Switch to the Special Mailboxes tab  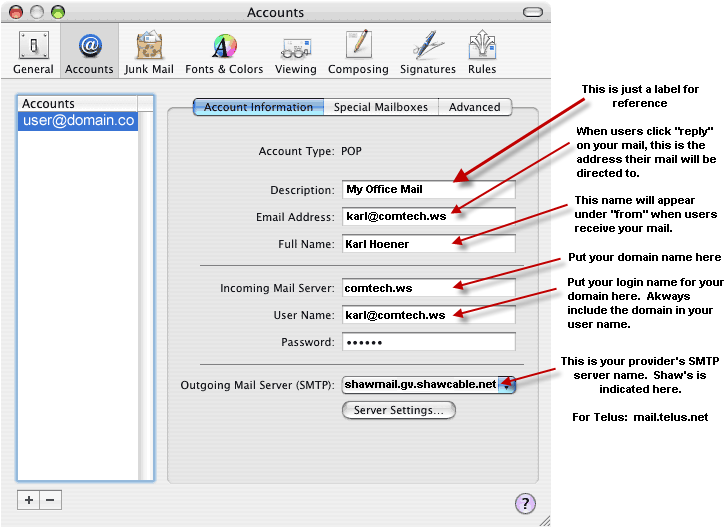380,107
